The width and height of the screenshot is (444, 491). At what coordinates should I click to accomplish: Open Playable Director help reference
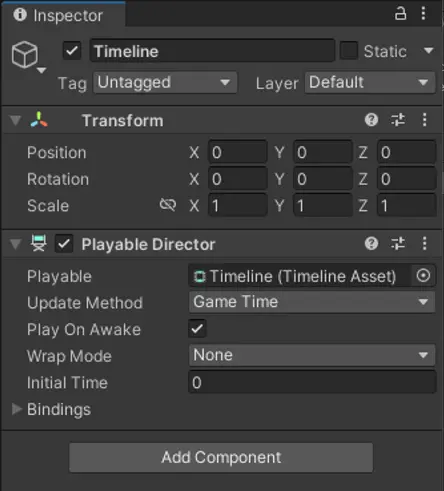pyautogui.click(x=371, y=244)
